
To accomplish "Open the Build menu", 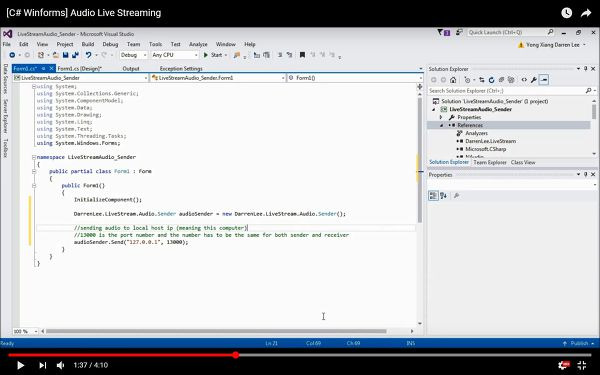I will point(88,44).
